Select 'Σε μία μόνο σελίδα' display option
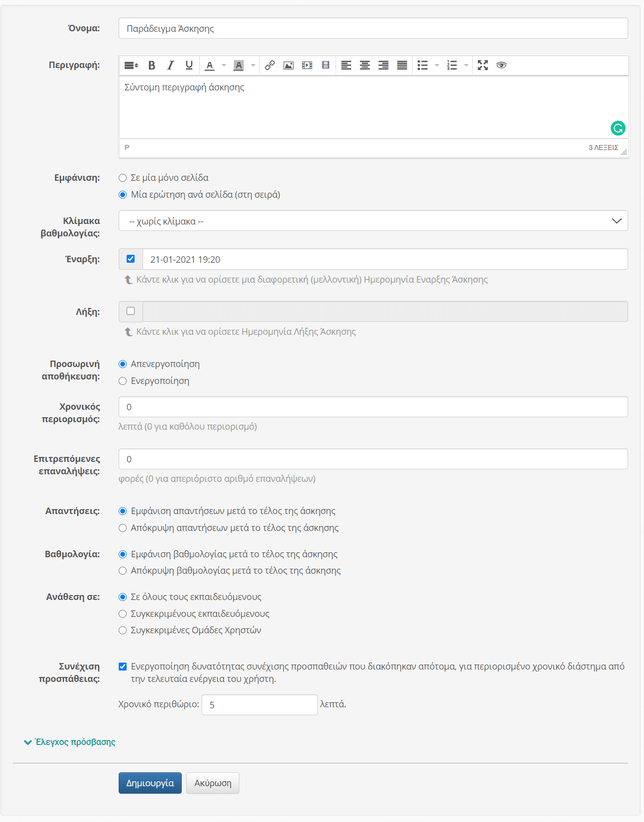 [x=123, y=178]
